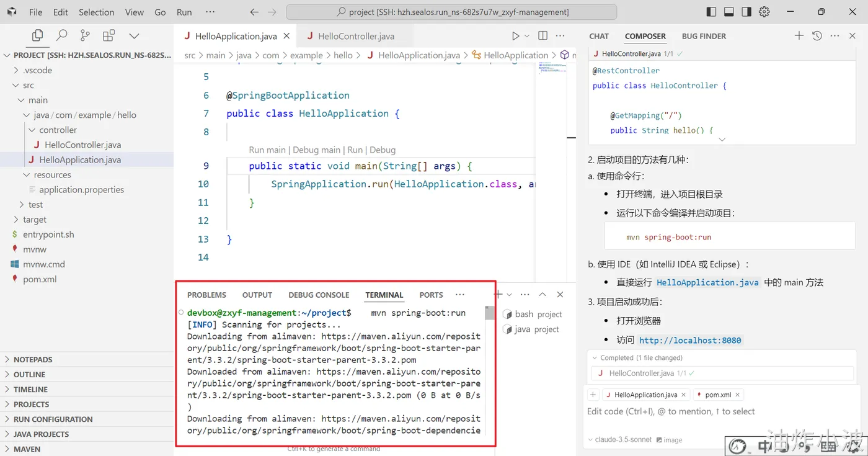Open more editor actions menu
868x456 pixels.
[x=560, y=36]
